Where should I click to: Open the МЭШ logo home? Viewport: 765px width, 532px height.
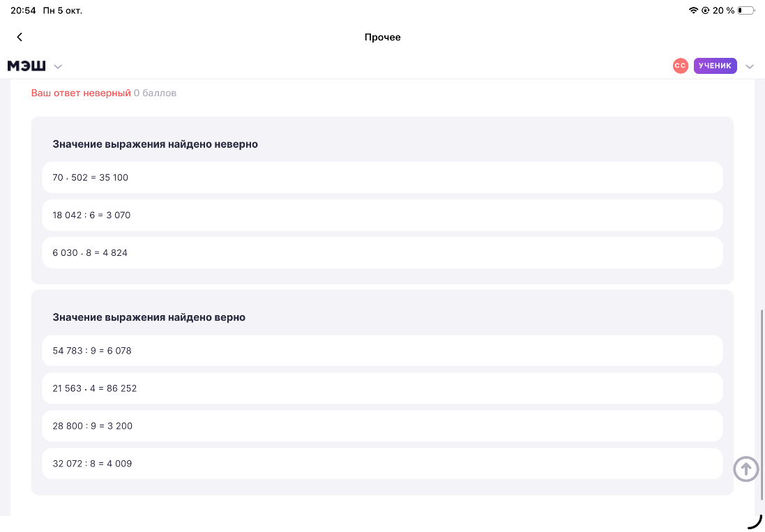click(26, 66)
